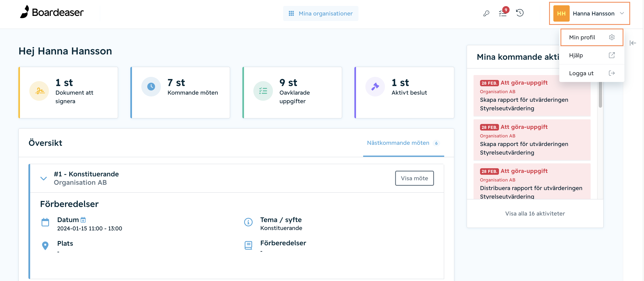This screenshot has width=644, height=281.
Task: Collapse the side panel arrow icon
Action: click(633, 43)
